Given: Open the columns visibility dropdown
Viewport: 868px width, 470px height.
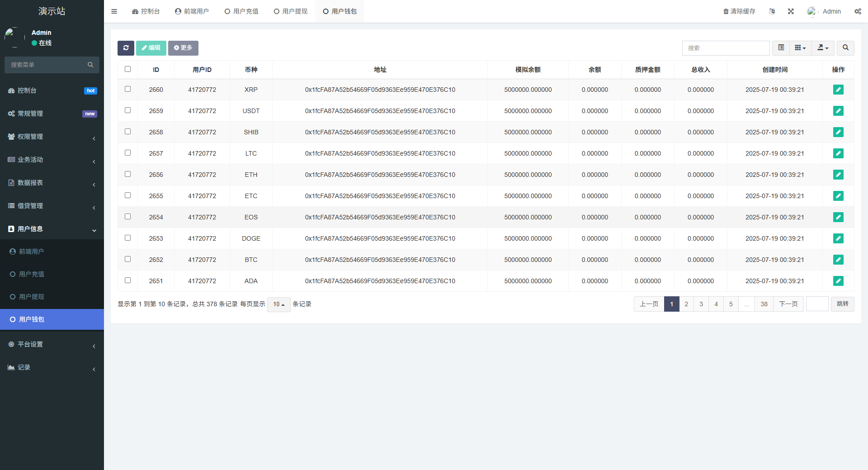Looking at the screenshot, I should [x=800, y=48].
